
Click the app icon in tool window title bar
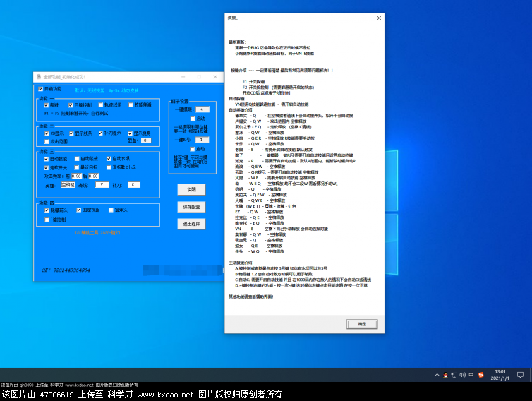(39, 77)
